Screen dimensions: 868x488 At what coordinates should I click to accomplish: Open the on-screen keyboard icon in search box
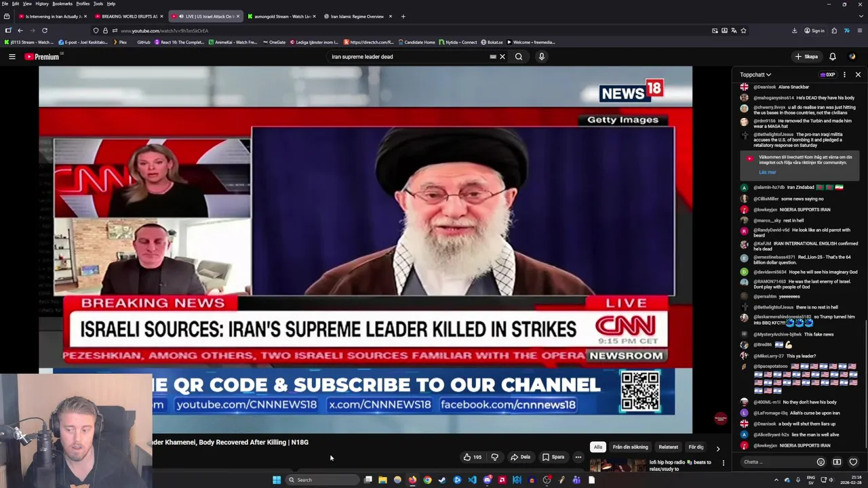tap(493, 57)
